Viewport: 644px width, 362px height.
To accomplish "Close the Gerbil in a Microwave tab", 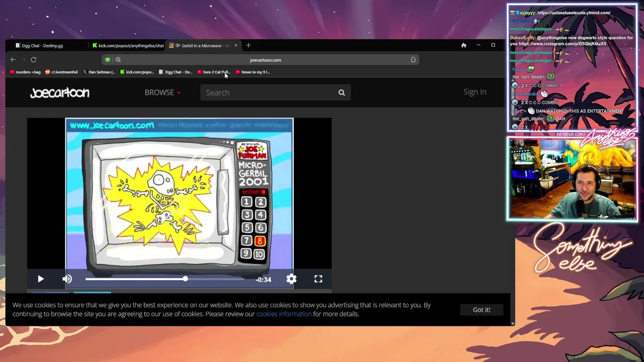I will [235, 45].
